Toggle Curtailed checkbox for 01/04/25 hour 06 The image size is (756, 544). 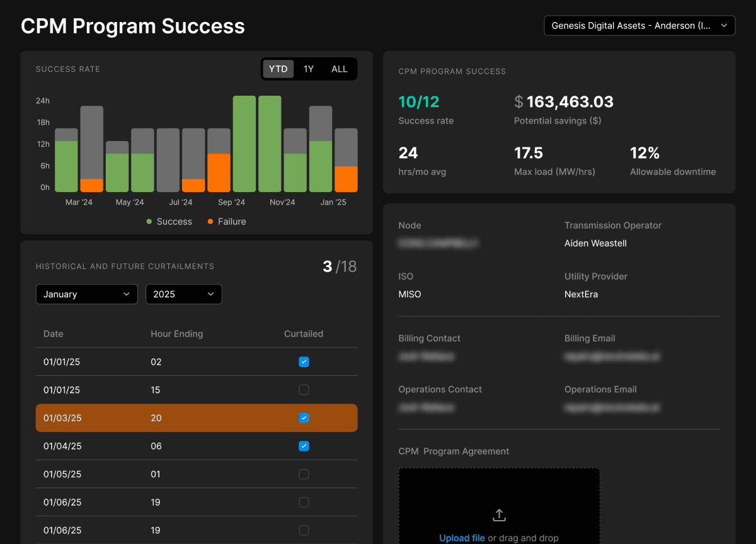(304, 446)
